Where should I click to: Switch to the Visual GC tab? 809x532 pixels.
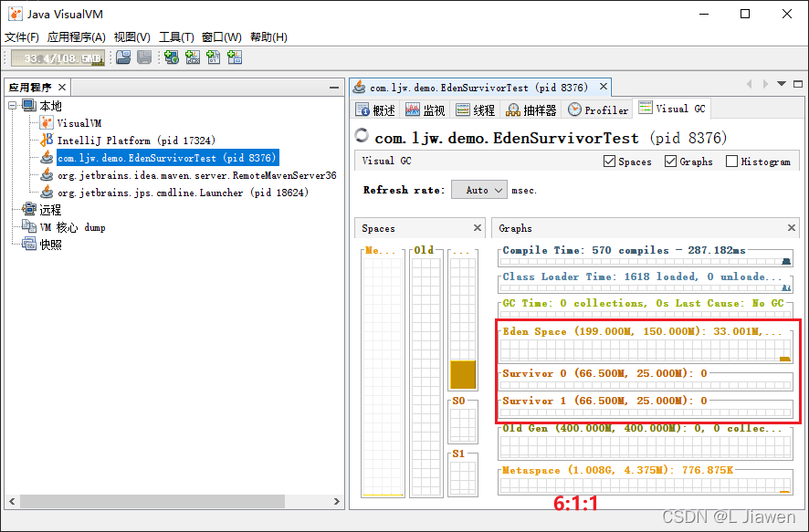(672, 109)
